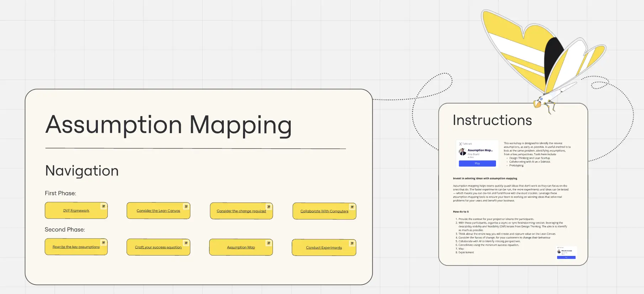644x294 pixels.
Task: Select the Navigation heading
Action: tap(82, 171)
